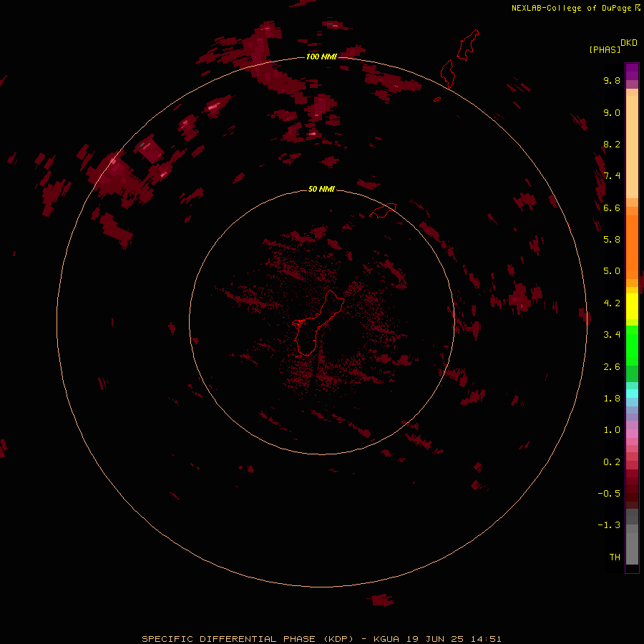Click the NEXLAB-College of DuPage credit text
The width and height of the screenshot is (644, 644).
(x=572, y=8)
